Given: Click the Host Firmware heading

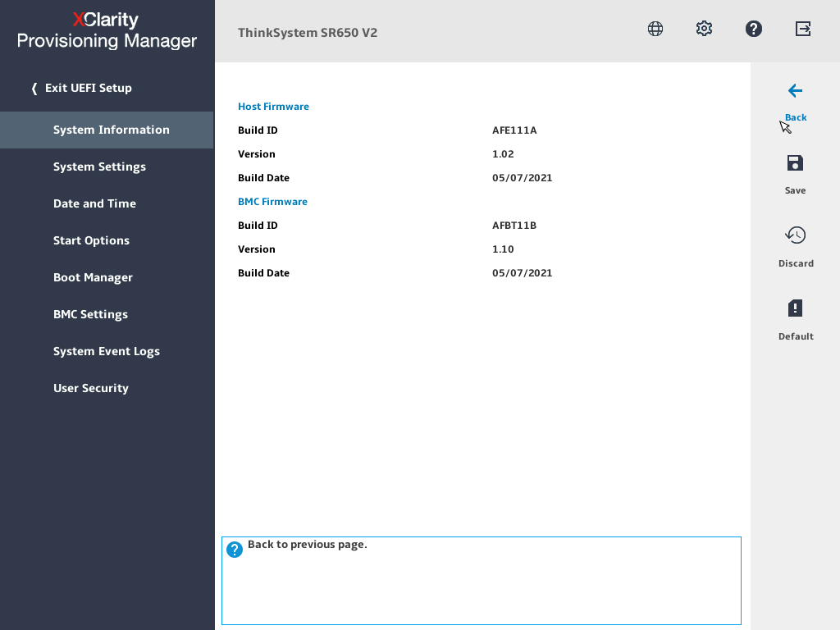Looking at the screenshot, I should coord(273,106).
